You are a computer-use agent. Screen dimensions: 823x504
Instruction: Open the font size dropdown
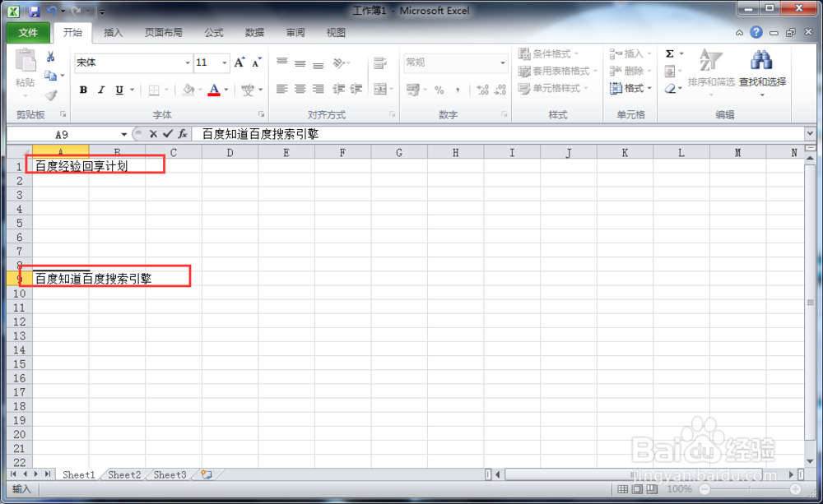coord(225,63)
